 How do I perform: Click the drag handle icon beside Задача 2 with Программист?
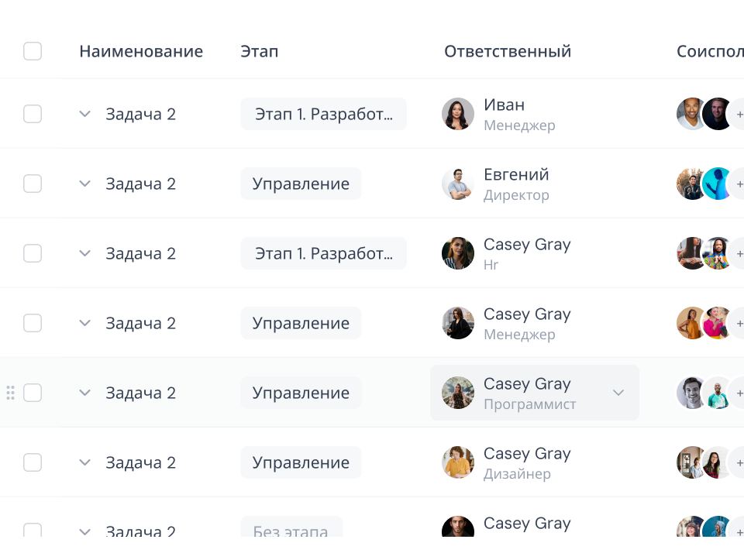tap(11, 393)
